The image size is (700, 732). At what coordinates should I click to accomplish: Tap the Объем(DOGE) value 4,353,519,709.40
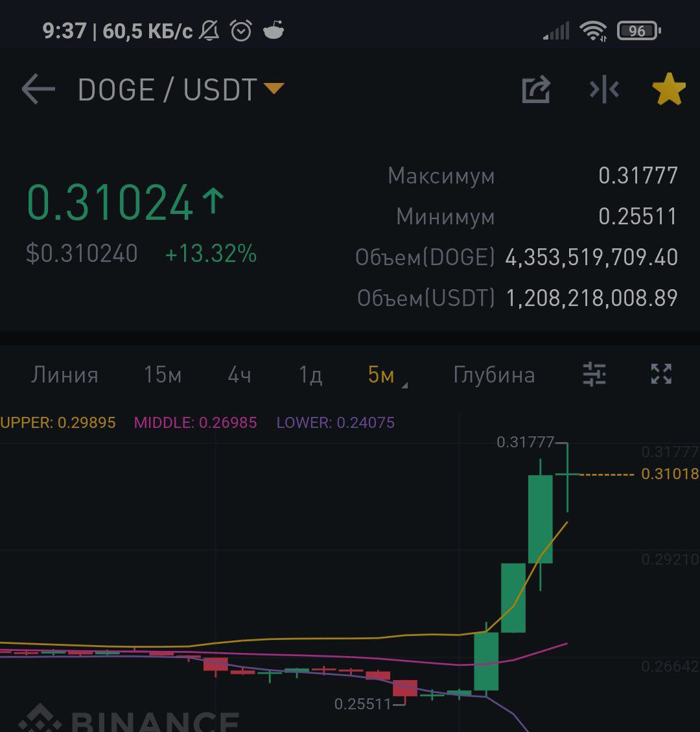tap(592, 257)
